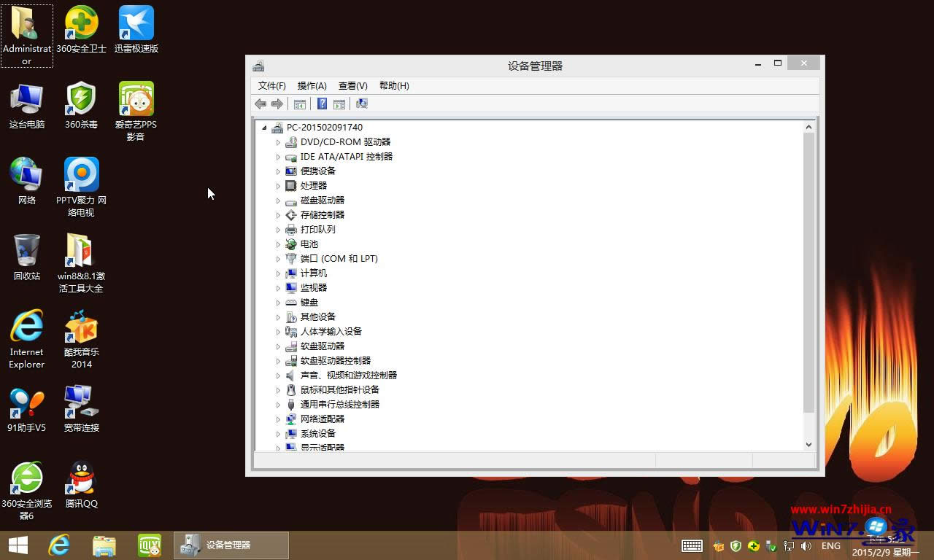Open the touch keyboard from taskbar

(x=692, y=545)
